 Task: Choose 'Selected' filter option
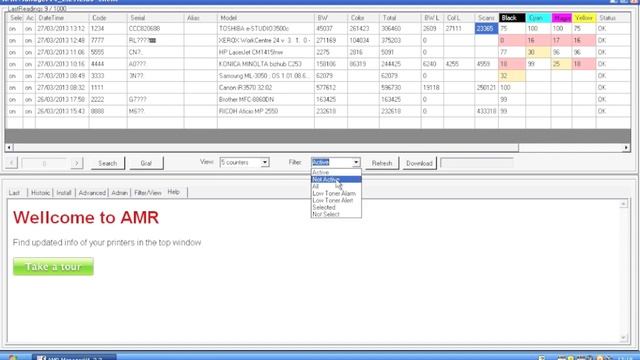click(336, 207)
